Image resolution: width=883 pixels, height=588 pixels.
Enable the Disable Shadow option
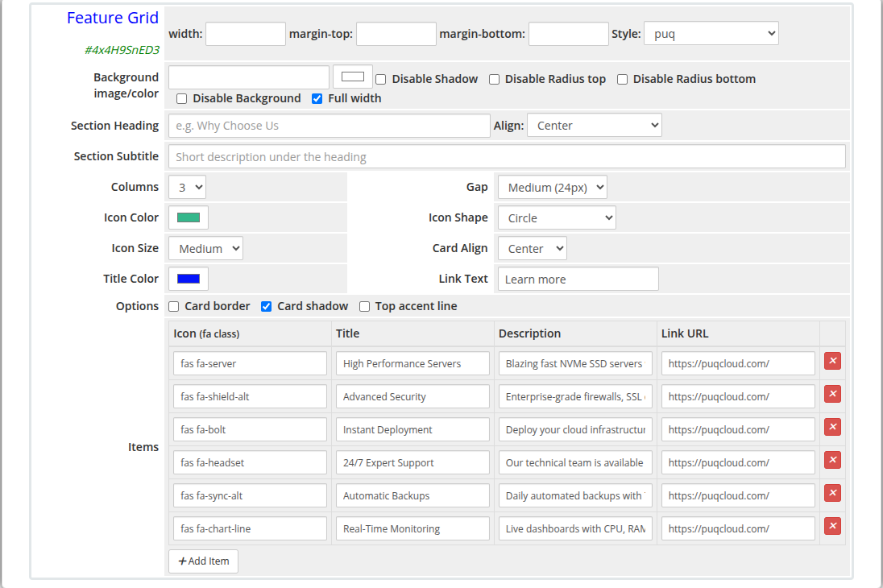380,78
